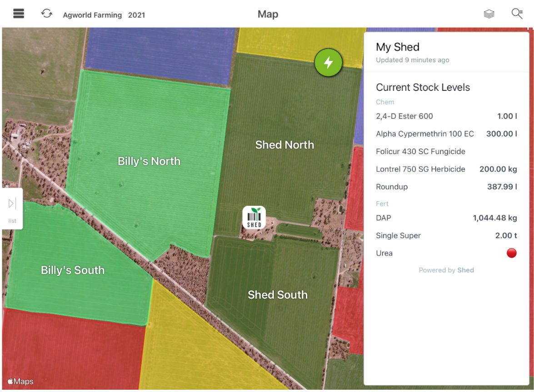
Task: Open Lontrel 750 SG Herbicide row
Action: click(x=446, y=169)
